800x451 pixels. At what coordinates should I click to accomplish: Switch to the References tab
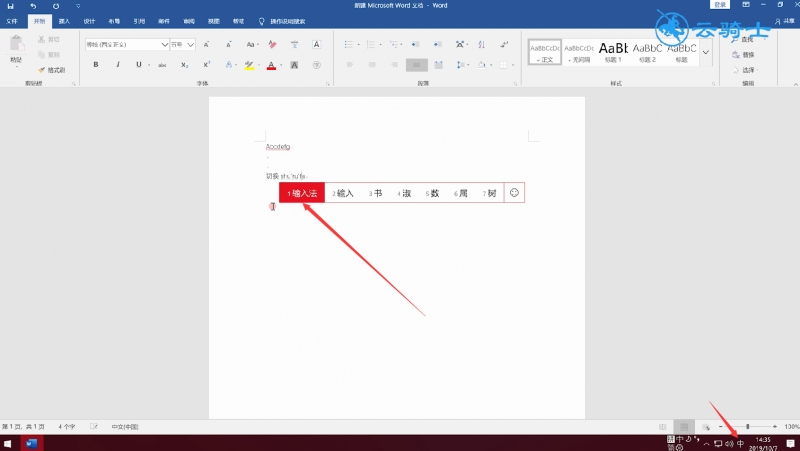click(x=139, y=21)
